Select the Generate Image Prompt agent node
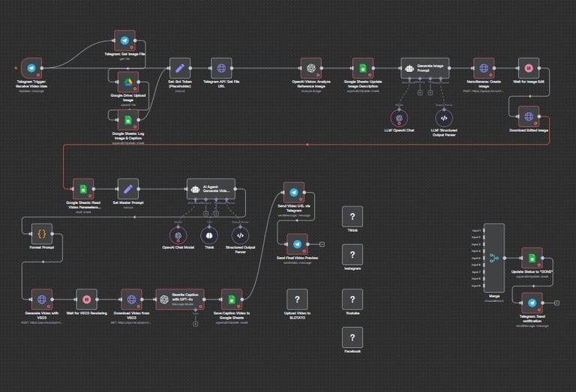This screenshot has width=576, height=392. click(425, 68)
